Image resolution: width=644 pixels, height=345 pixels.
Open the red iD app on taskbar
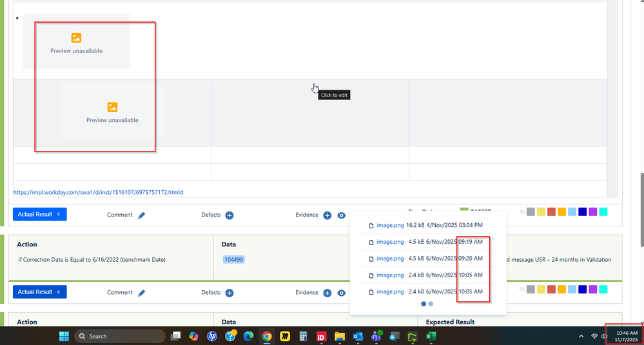click(322, 337)
